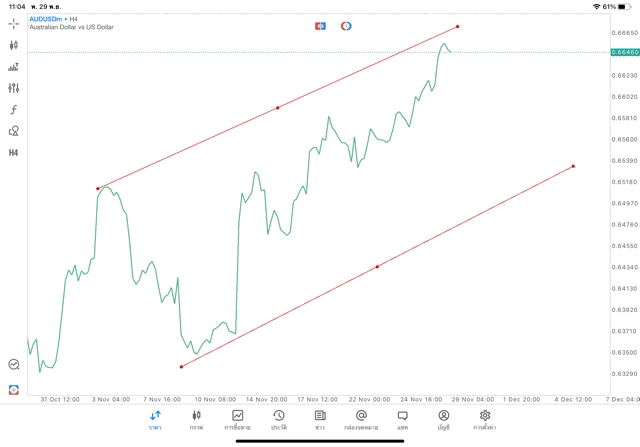Open the กล่องจดหมาย (Mailbox) tab

coord(361,420)
